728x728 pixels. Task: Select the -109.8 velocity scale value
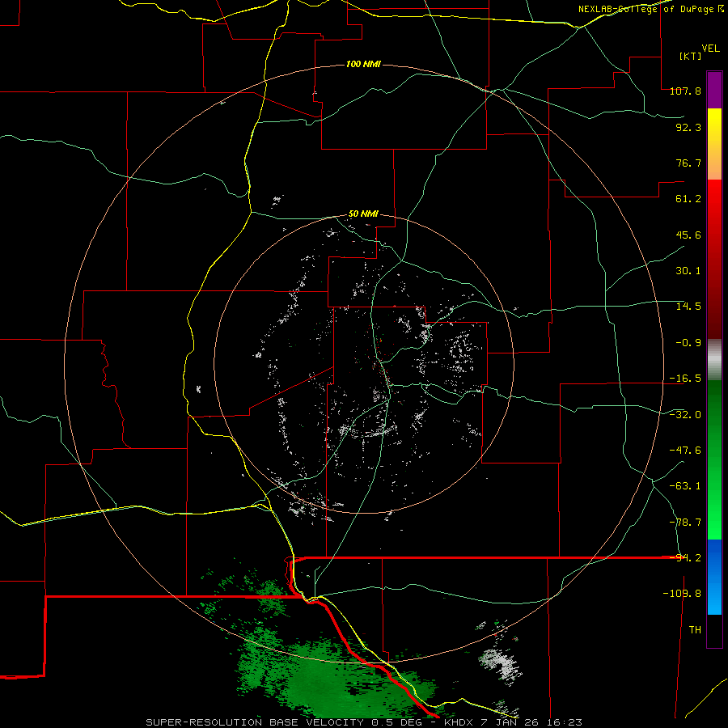click(x=682, y=594)
